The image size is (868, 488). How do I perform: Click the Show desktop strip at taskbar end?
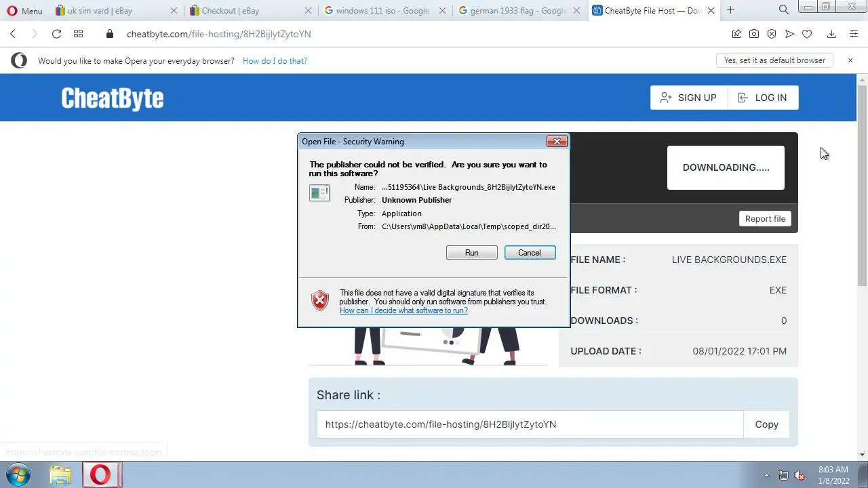(x=863, y=475)
